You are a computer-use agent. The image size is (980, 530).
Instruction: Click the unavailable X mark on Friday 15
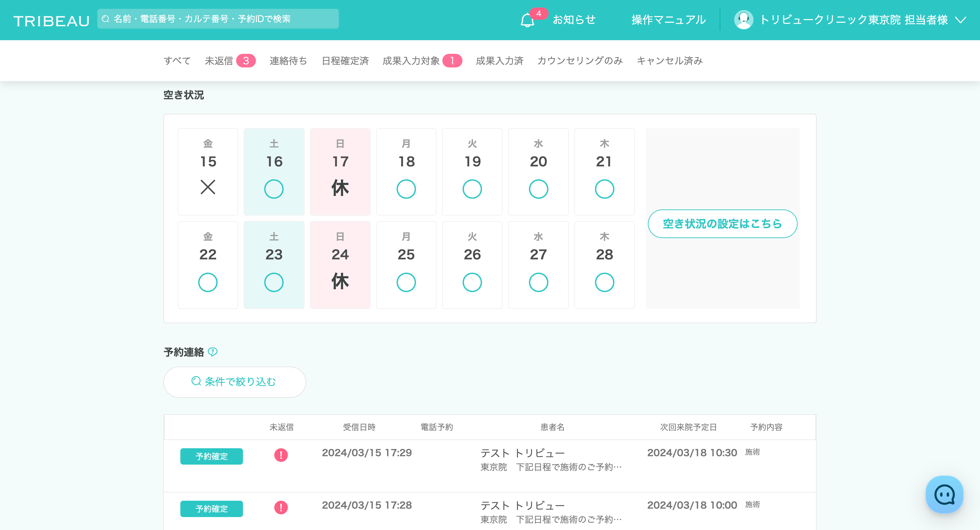(208, 187)
